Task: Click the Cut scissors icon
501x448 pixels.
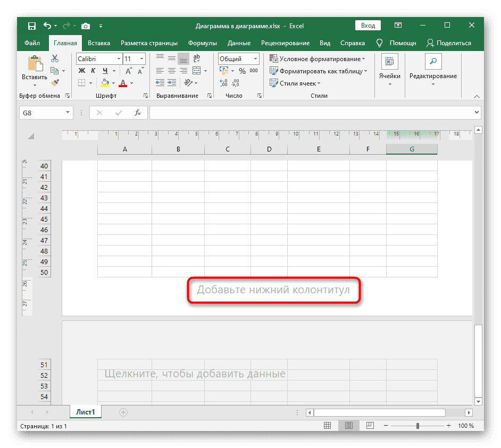Action: click(55, 59)
